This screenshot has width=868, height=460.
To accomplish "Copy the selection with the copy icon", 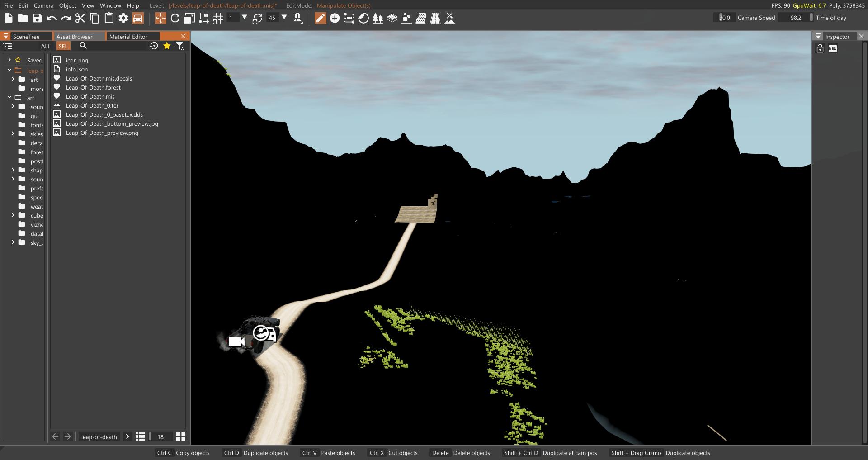I will (x=95, y=18).
